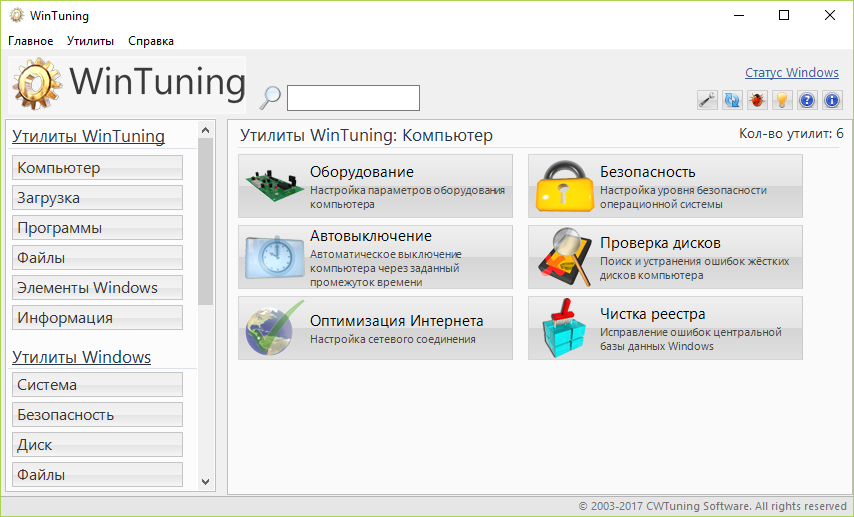Select Файлы under Утилиты Windows

(97, 475)
